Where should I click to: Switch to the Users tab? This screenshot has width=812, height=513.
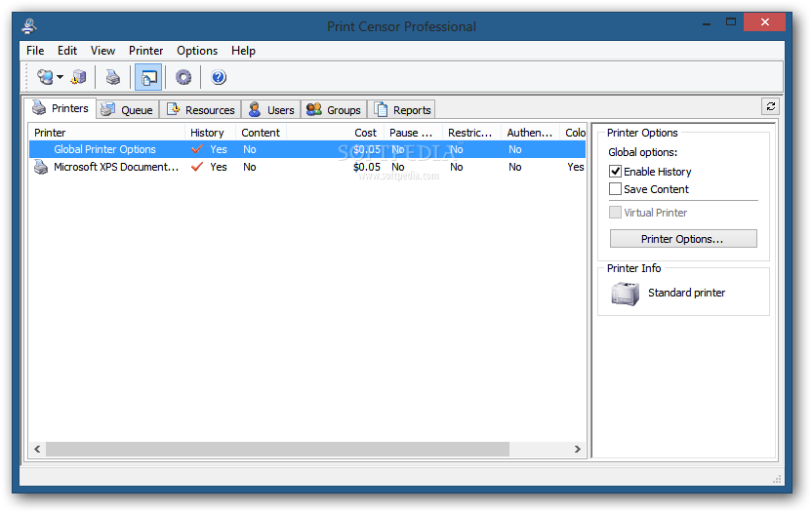(x=271, y=110)
